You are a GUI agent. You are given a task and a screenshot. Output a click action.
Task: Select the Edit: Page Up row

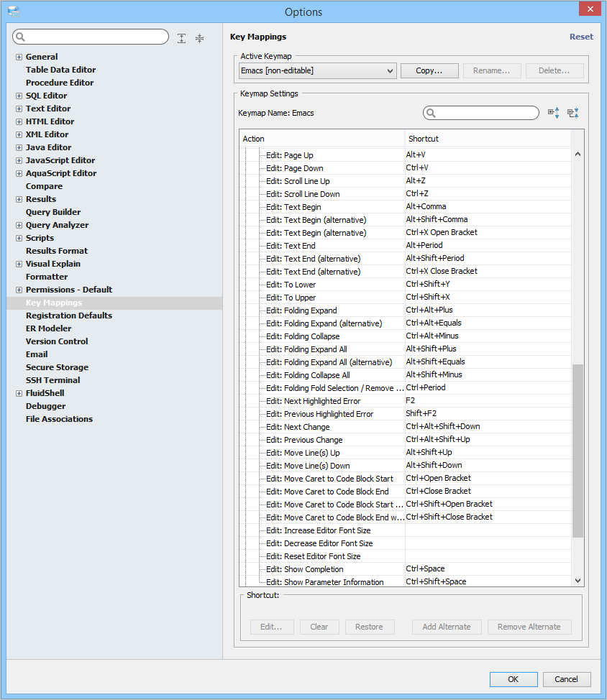click(406, 155)
